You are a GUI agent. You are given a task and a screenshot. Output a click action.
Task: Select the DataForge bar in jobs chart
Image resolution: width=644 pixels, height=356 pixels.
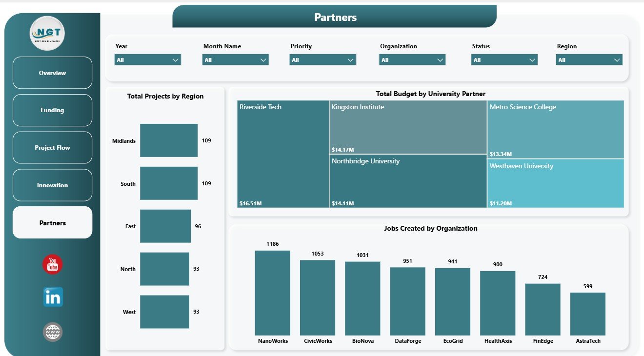coord(408,301)
